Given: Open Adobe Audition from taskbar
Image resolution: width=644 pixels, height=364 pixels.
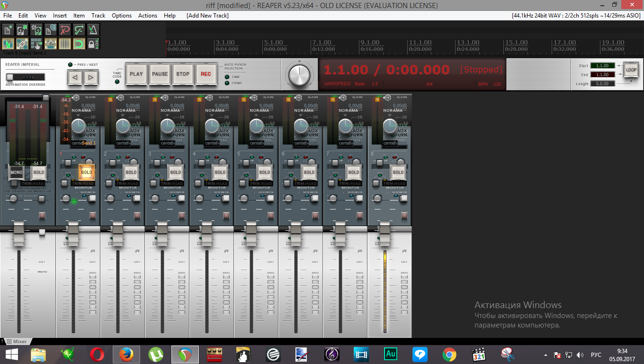Looking at the screenshot, I should [391, 354].
